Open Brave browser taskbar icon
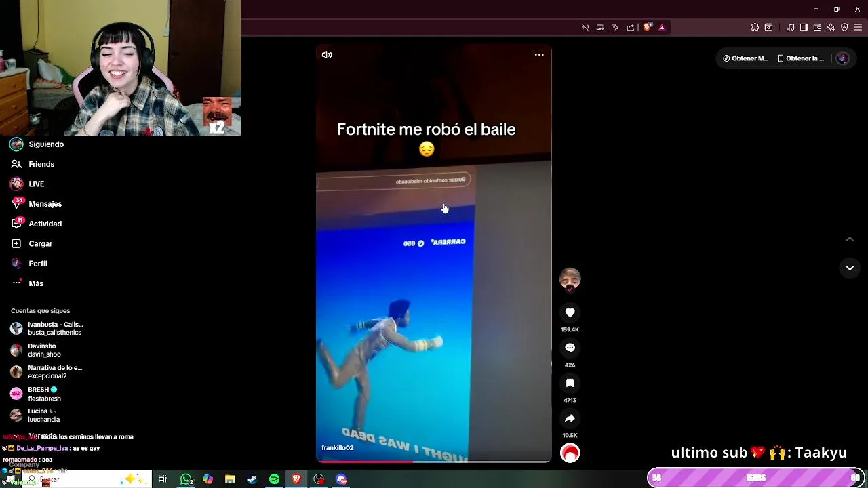868x488 pixels. 296,479
